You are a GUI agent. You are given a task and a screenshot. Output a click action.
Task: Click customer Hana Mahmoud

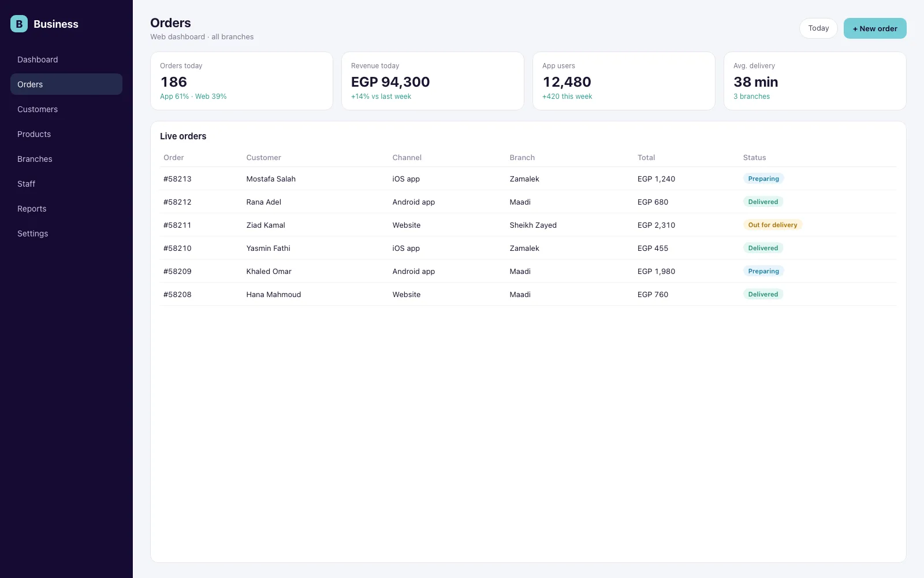tap(274, 295)
